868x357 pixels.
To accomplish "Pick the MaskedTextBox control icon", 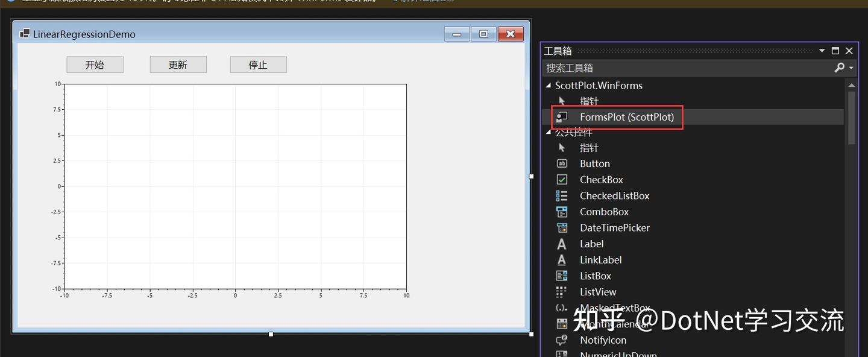I will (562, 308).
